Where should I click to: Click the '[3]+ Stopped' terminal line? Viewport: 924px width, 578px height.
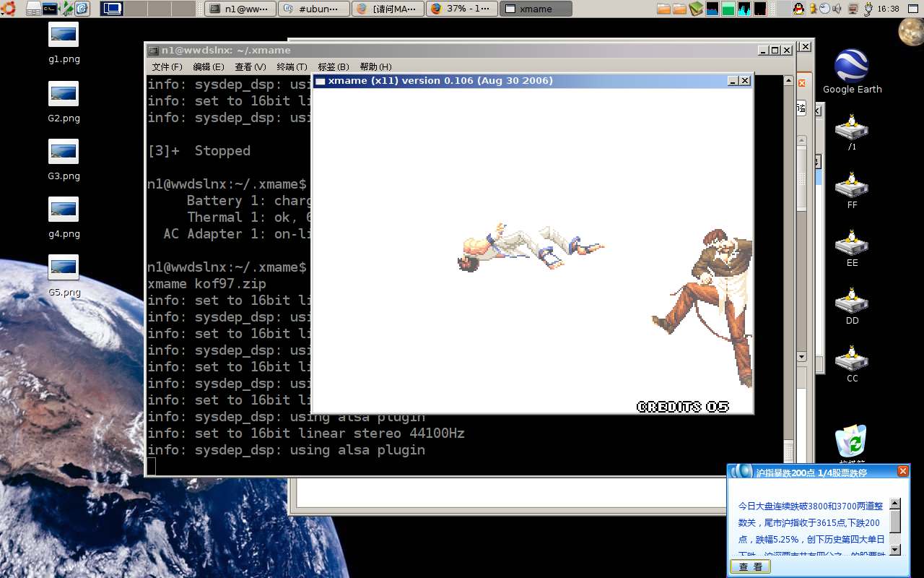[x=199, y=151]
